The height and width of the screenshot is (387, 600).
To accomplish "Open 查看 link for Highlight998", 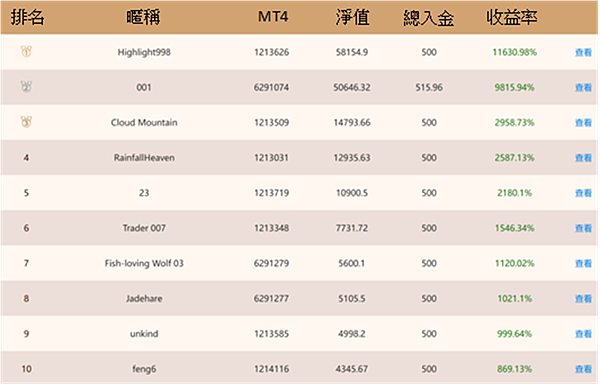I will pos(583,52).
